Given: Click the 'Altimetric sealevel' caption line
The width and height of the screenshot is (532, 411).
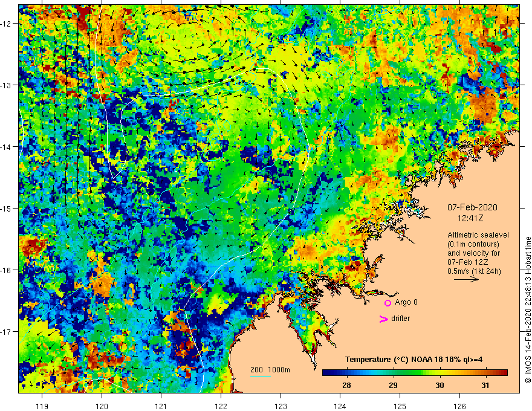Looking at the screenshot, I should click(x=478, y=235).
